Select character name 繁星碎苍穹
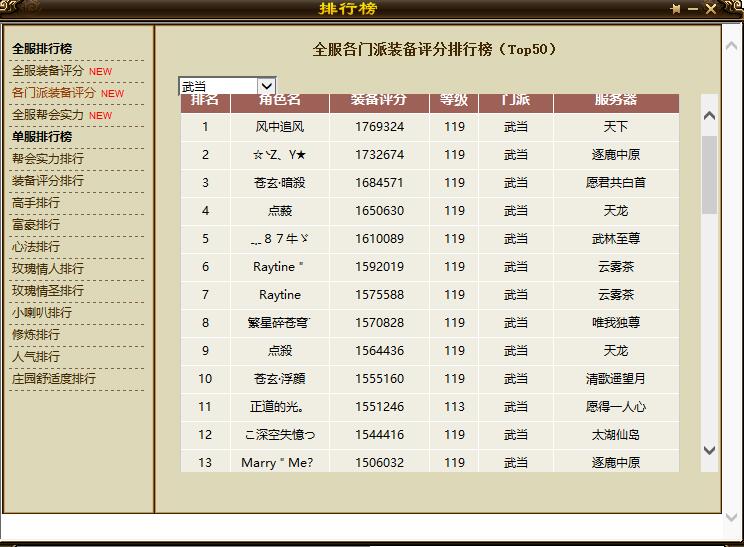This screenshot has height=547, width=744. [x=279, y=323]
